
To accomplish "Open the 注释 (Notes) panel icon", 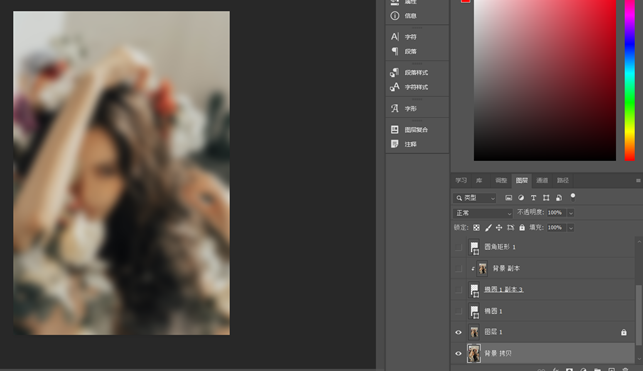I will [x=394, y=144].
